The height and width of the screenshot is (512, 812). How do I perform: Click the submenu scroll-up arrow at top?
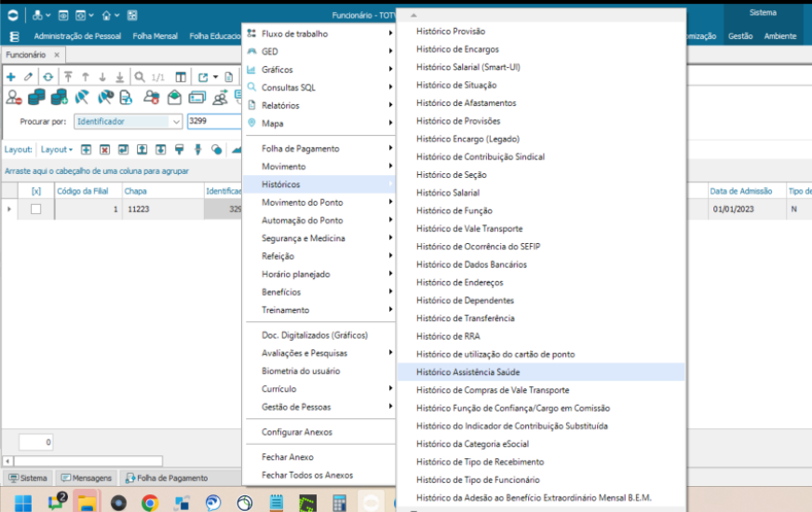point(413,16)
